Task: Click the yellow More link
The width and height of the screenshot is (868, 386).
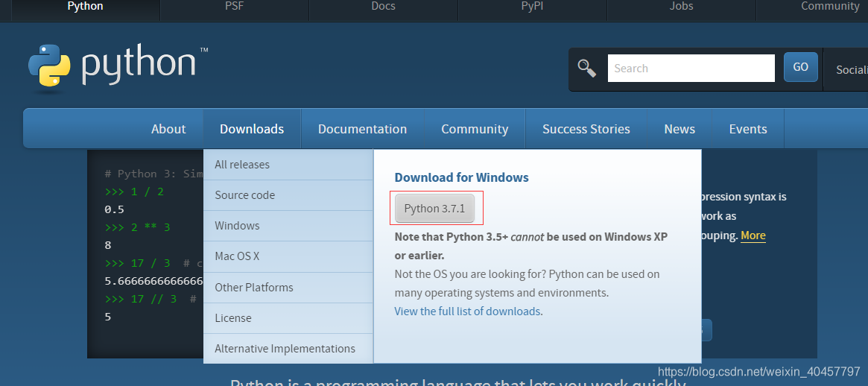Action: tap(753, 235)
